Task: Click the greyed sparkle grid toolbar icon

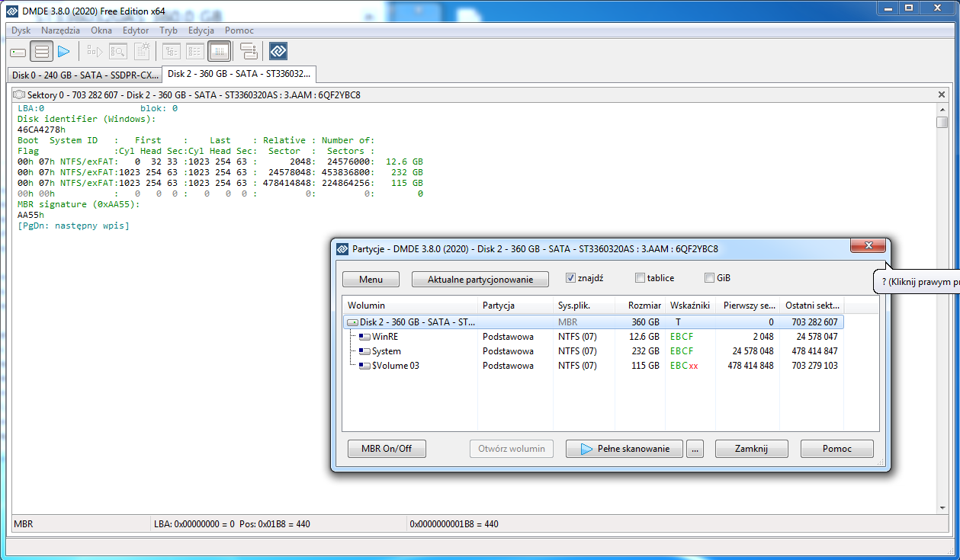Action: (142, 52)
